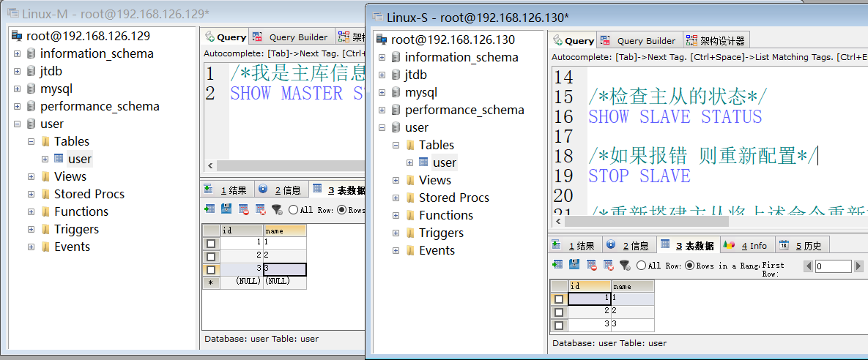This screenshot has width=868, height=360.
Task: Select Rows in a Range radio in Linux-S
Action: [690, 266]
